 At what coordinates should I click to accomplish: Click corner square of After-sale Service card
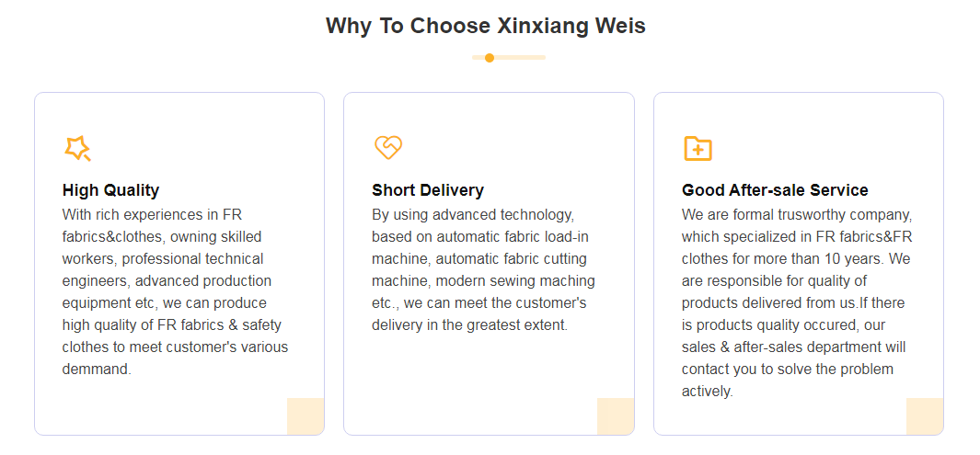(925, 416)
